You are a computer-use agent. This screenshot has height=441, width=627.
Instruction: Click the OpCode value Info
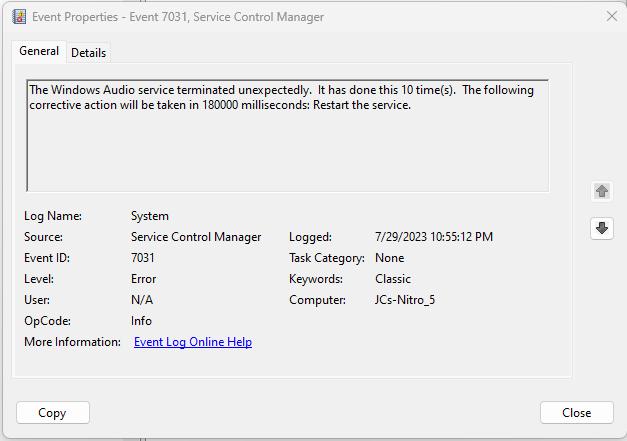coord(142,321)
